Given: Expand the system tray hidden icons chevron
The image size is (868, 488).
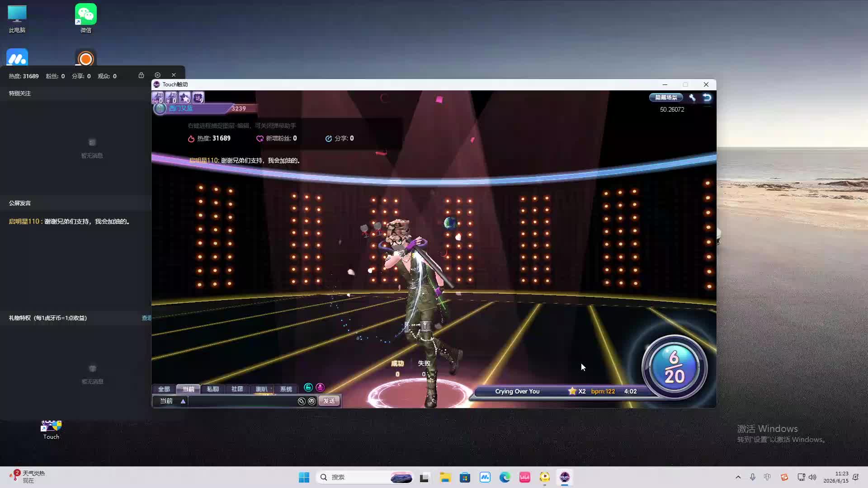Looking at the screenshot, I should pyautogui.click(x=738, y=477).
